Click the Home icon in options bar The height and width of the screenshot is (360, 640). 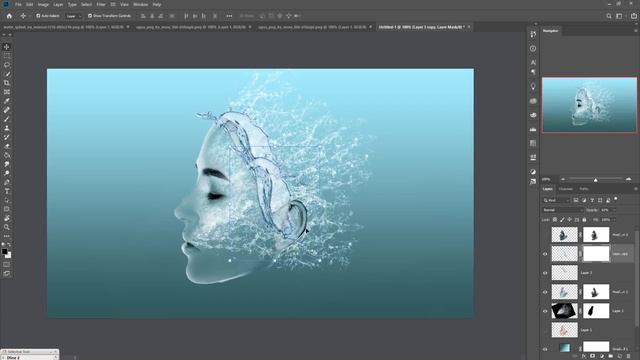click(9, 16)
